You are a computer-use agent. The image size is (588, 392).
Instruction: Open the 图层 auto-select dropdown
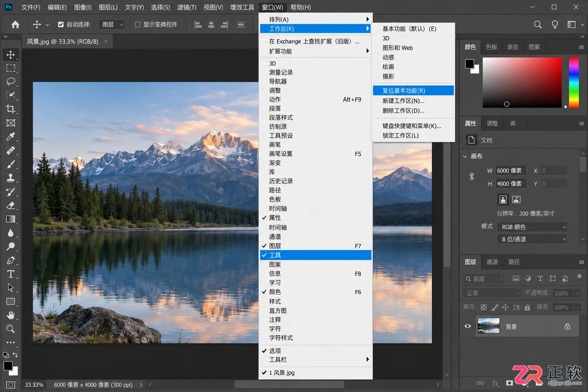(x=112, y=24)
